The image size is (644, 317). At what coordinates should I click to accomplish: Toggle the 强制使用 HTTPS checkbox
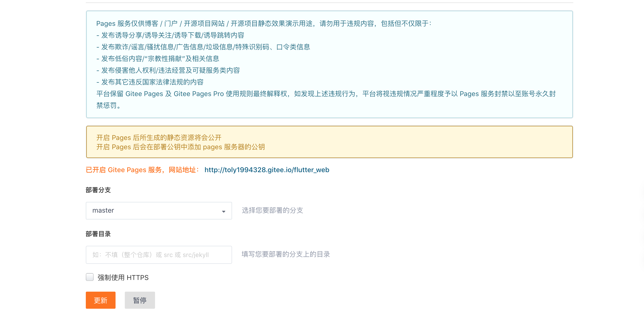coord(89,277)
